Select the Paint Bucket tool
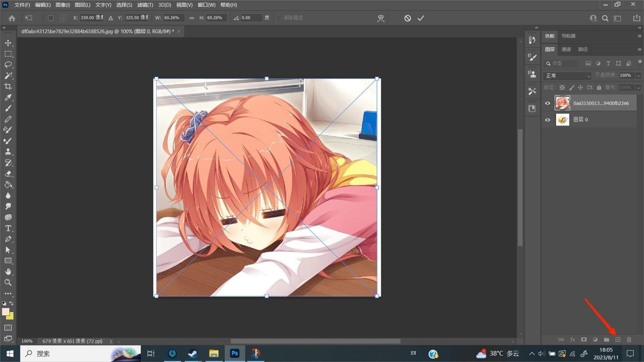Screen dimensions: 644x362 [8, 185]
